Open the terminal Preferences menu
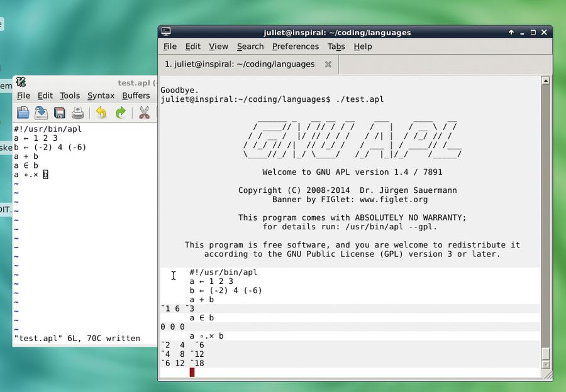 click(296, 46)
